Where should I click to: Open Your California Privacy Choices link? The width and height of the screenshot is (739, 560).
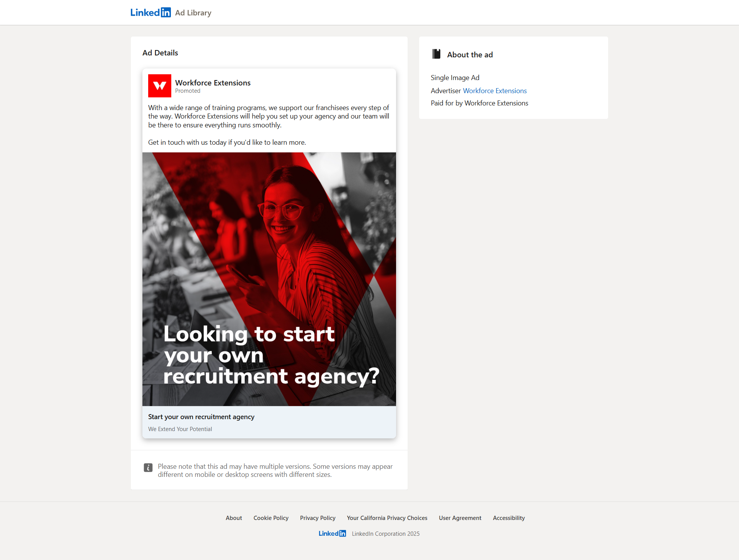point(387,518)
